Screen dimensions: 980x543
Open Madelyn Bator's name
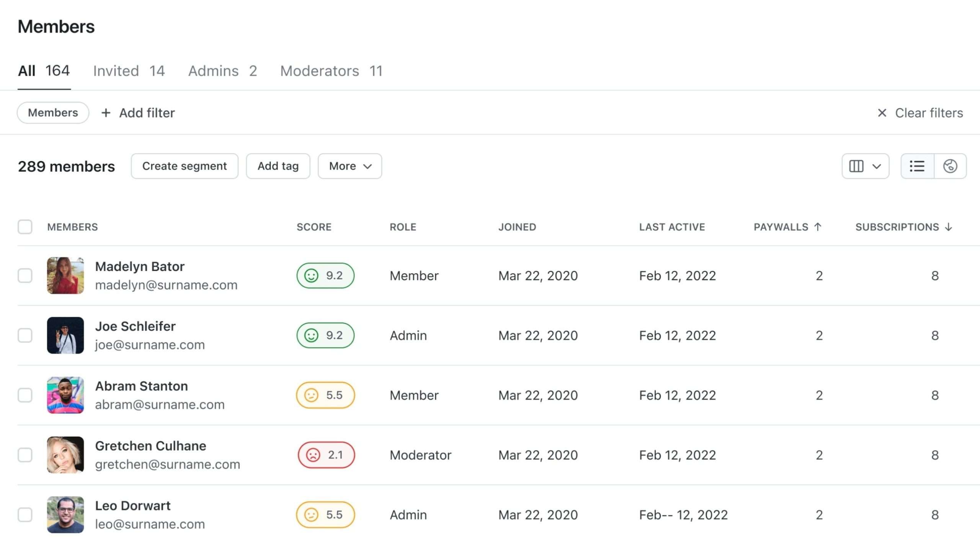140,266
